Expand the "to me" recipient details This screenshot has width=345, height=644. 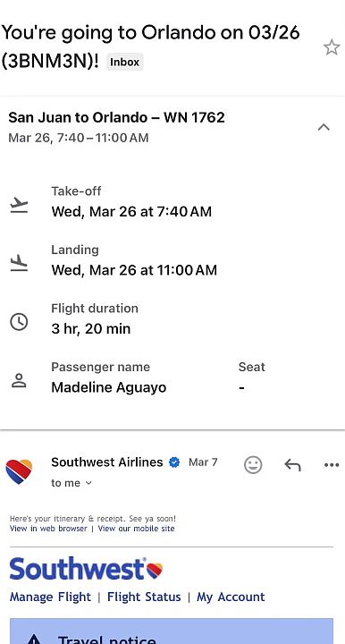coord(72,483)
